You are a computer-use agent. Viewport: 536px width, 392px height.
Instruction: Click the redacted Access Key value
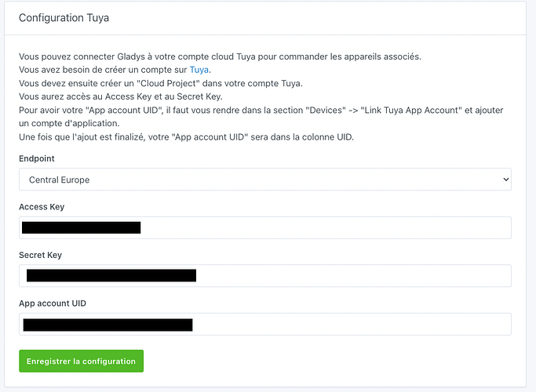(x=81, y=228)
